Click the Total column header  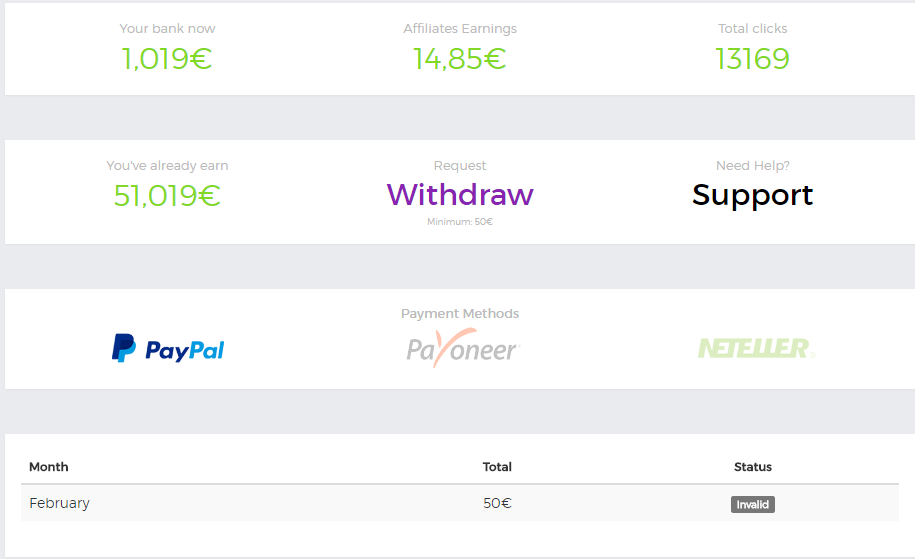point(497,467)
